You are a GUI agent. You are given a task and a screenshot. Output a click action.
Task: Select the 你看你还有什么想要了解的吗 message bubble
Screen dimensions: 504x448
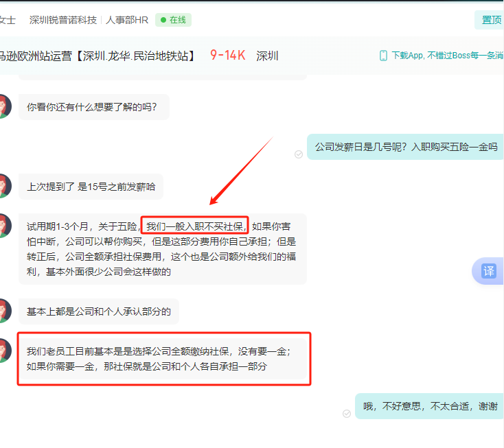[x=93, y=107]
